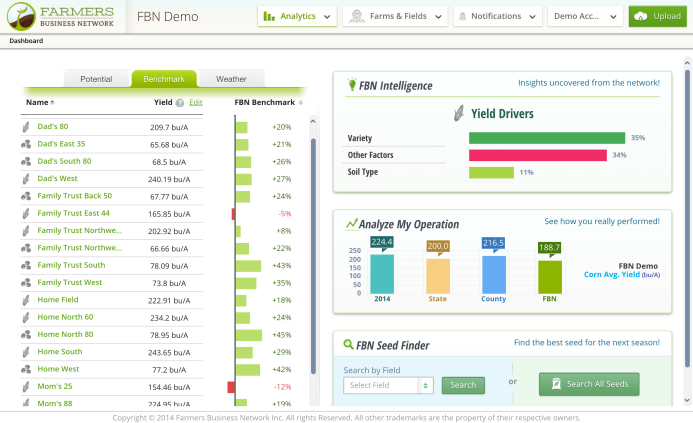This screenshot has height=423, width=693.
Task: Click the green Upload button
Action: point(658,16)
